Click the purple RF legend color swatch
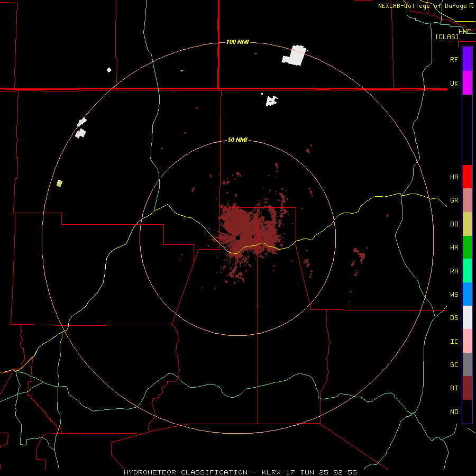Viewport: 476px width, 476px height. [x=467, y=59]
